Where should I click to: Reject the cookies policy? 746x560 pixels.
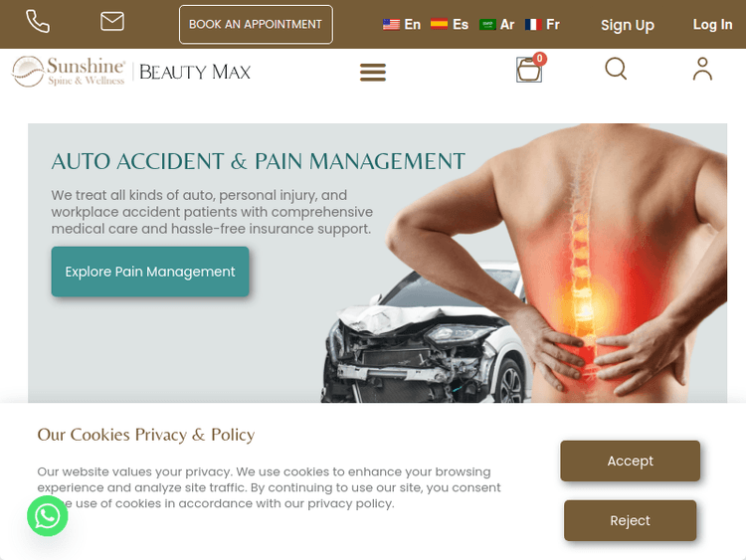630,520
